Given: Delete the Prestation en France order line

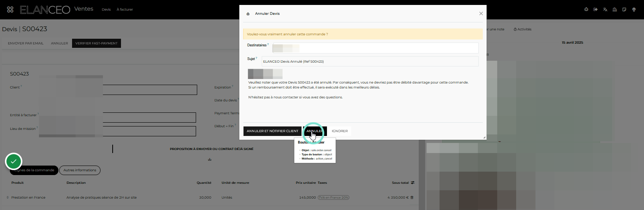Looking at the screenshot, I should click(x=412, y=197).
